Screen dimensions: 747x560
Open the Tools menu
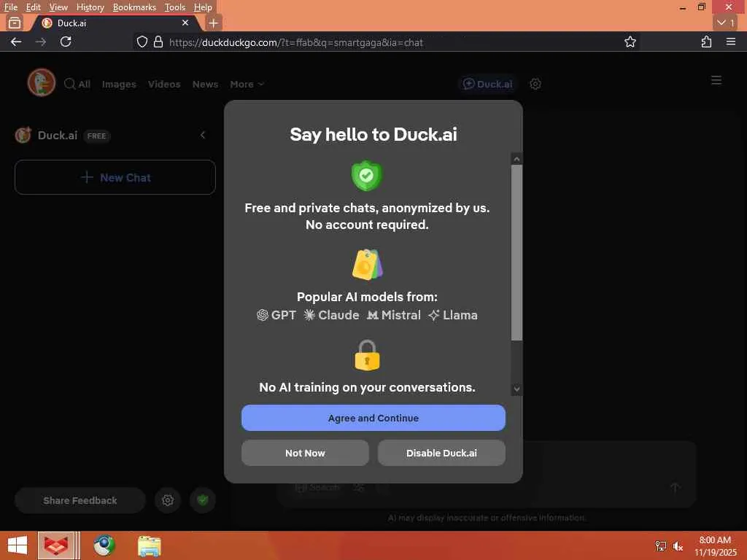click(175, 7)
